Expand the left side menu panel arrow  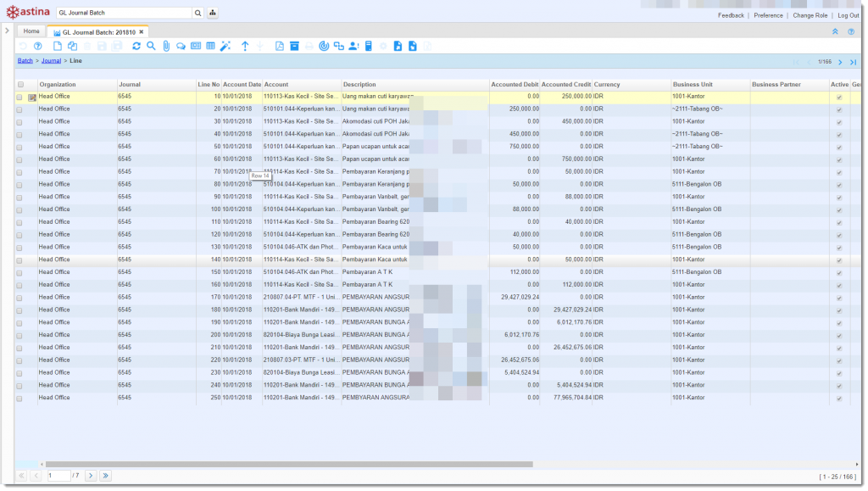pyautogui.click(x=7, y=31)
